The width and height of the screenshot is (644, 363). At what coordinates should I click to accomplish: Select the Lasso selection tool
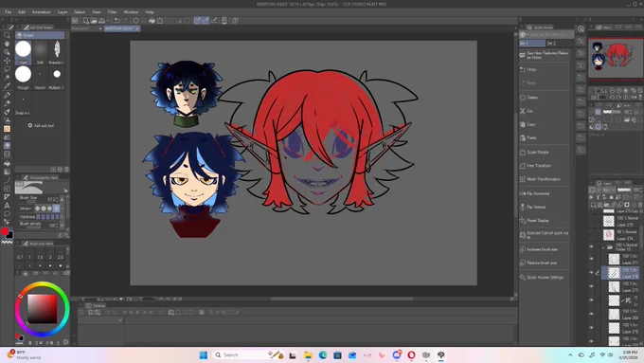(7, 69)
